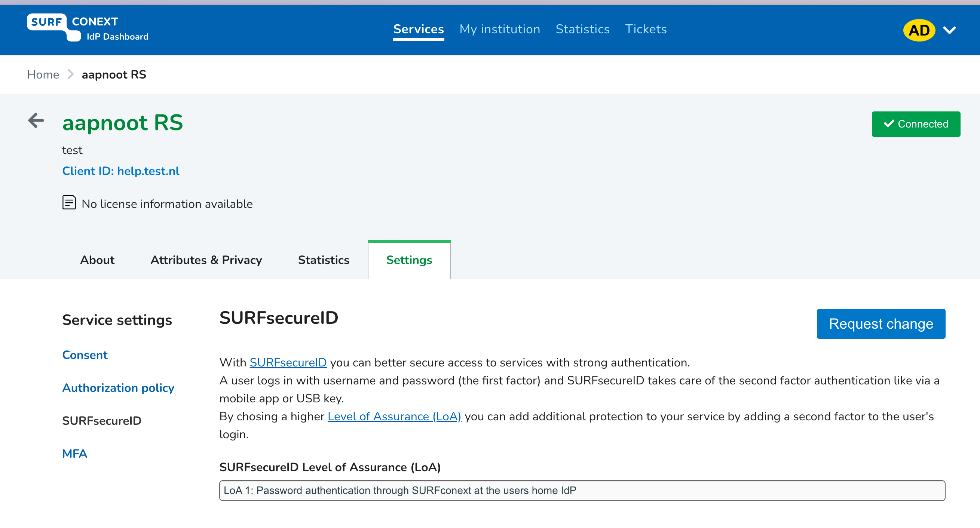Open the AD user avatar

[919, 30]
